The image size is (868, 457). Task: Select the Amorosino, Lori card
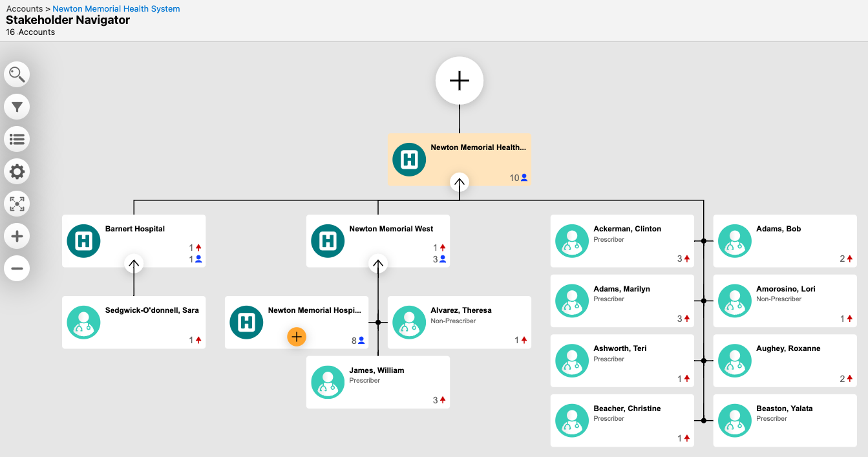785,301
